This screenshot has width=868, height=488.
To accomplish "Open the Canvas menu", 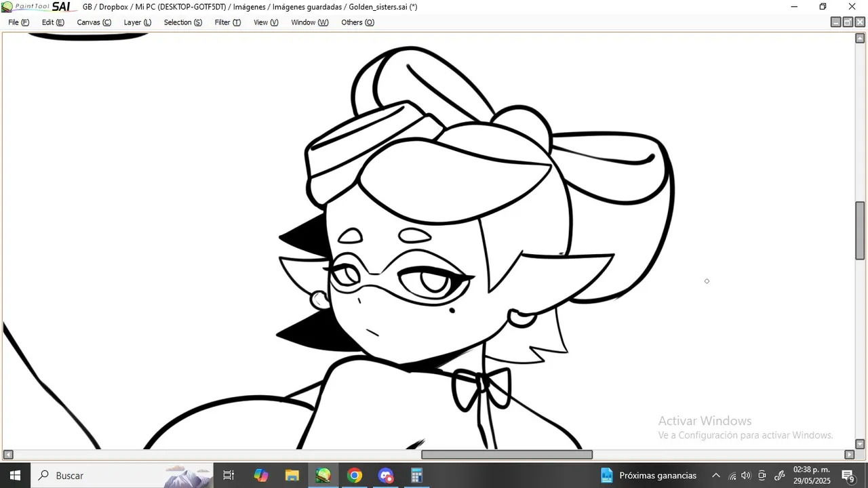I will tap(94, 22).
